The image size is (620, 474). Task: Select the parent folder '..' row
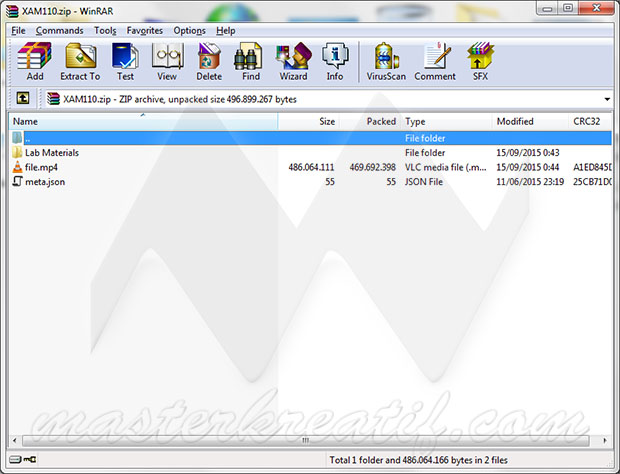pos(311,138)
